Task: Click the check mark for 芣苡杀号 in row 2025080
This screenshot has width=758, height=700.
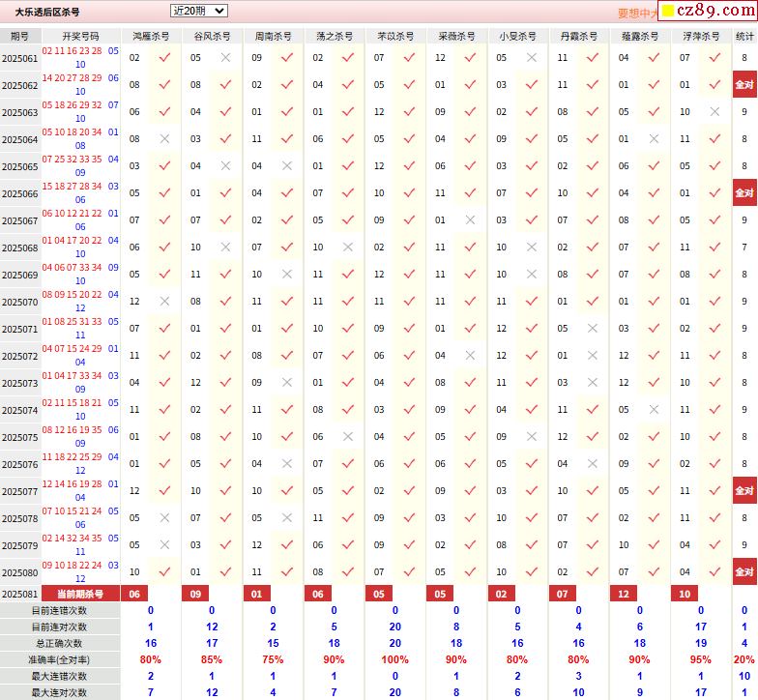Action: tap(410, 572)
